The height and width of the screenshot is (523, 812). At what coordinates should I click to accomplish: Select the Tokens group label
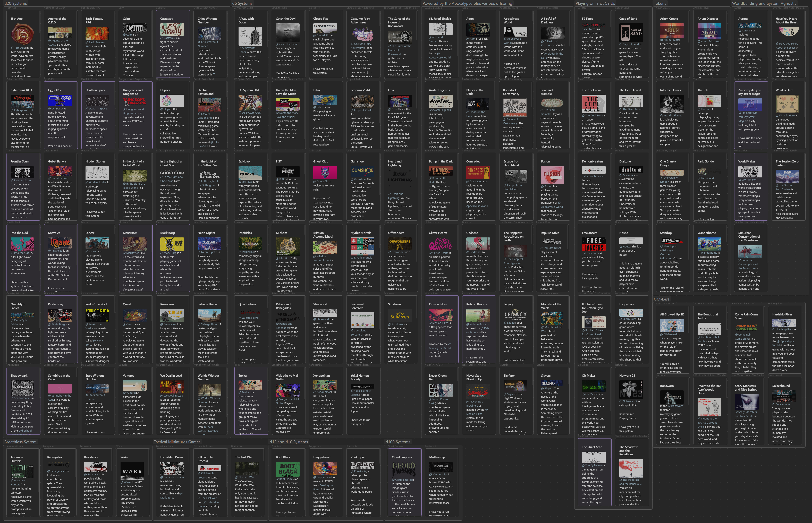660,3
